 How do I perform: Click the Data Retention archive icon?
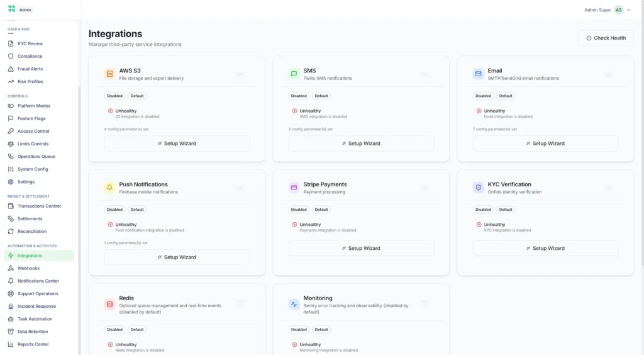[11, 332]
